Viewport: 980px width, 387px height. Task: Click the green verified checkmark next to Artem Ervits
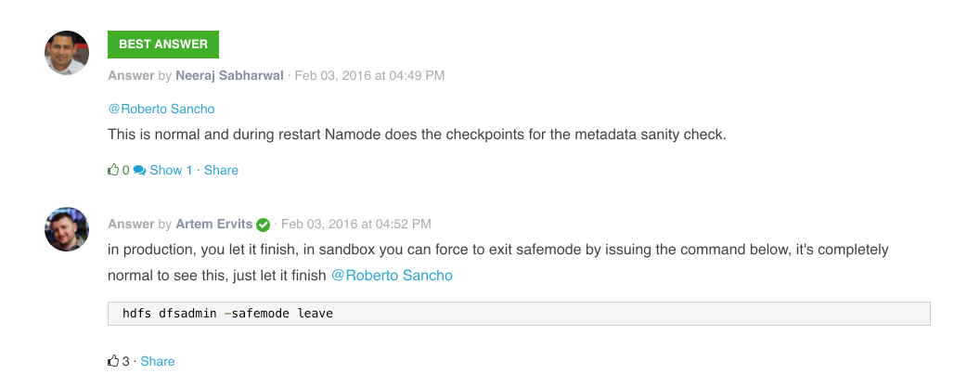coord(263,225)
